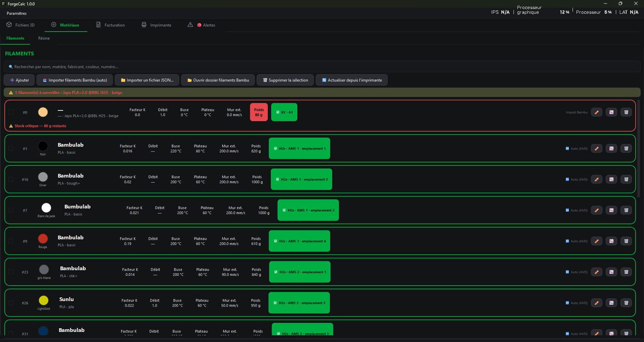Image resolution: width=644 pixels, height=342 pixels.
Task: Switch to the Résine sub-tab
Action: click(44, 38)
